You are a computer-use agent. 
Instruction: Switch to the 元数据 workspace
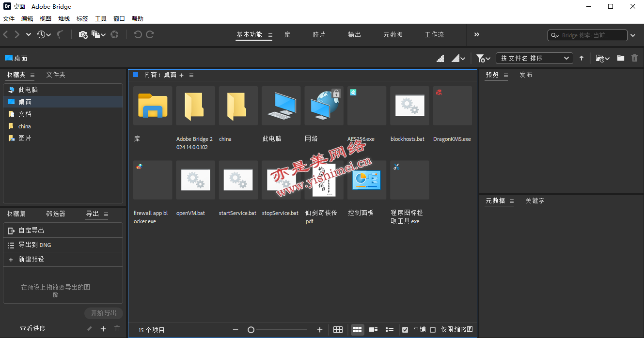click(x=393, y=35)
